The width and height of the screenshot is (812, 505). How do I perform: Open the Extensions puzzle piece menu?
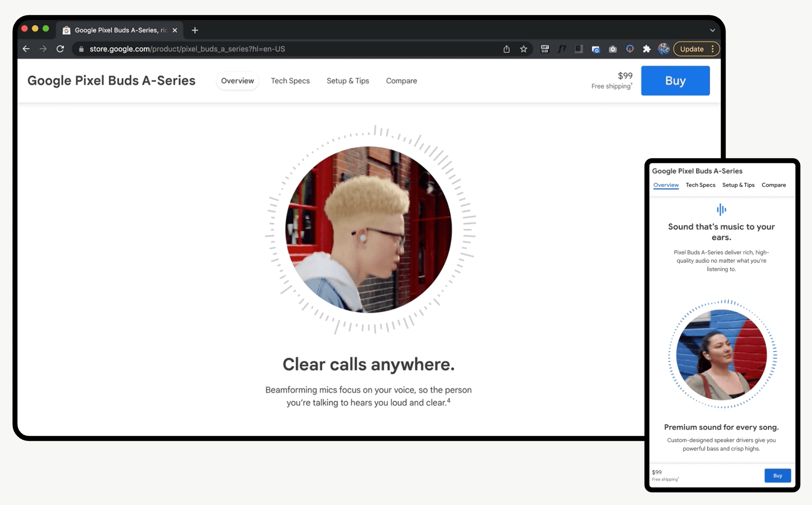(647, 49)
